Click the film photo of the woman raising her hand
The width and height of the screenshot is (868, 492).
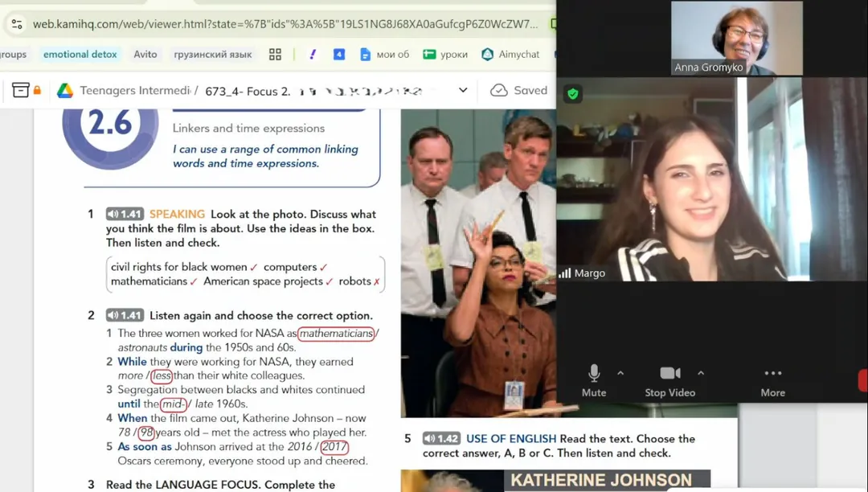click(x=478, y=263)
